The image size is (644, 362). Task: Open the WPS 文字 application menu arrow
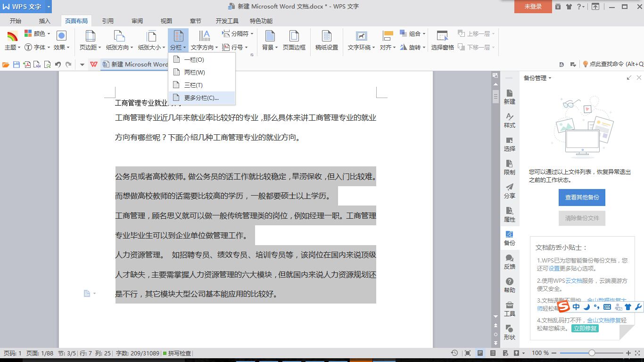[x=49, y=7]
